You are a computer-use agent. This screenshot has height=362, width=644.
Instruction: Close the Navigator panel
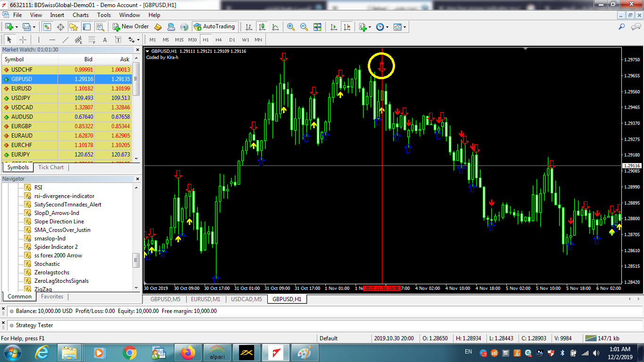(x=138, y=179)
